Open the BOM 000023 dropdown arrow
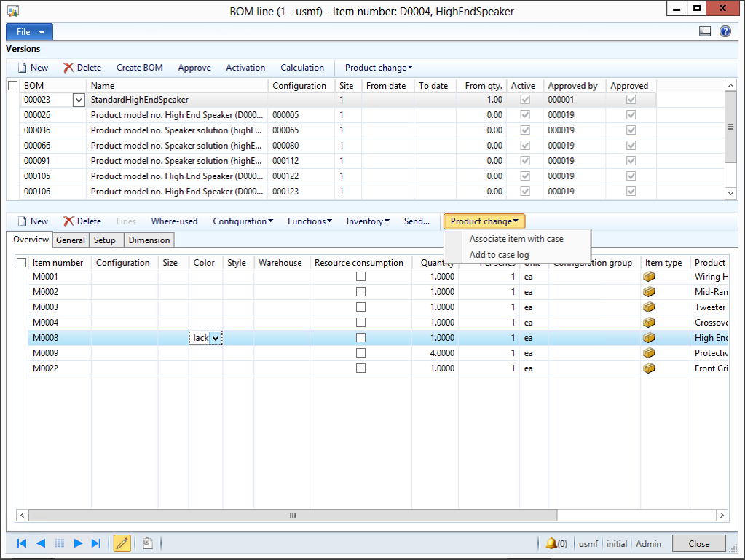Screen dimensions: 745x560 click(79, 100)
